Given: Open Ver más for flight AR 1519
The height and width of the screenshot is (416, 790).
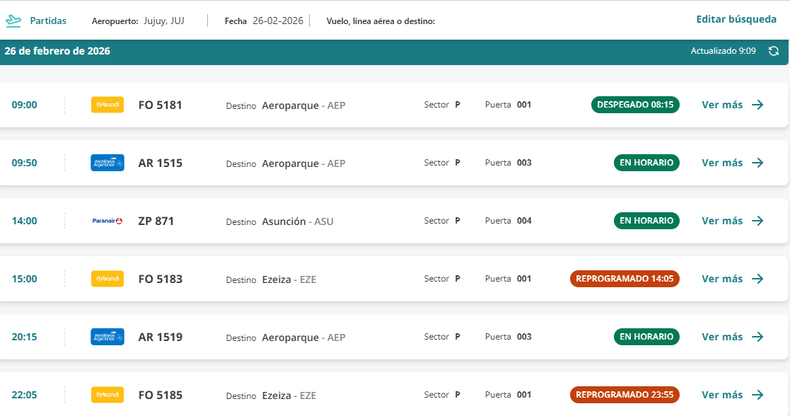Looking at the screenshot, I should pyautogui.click(x=722, y=337).
